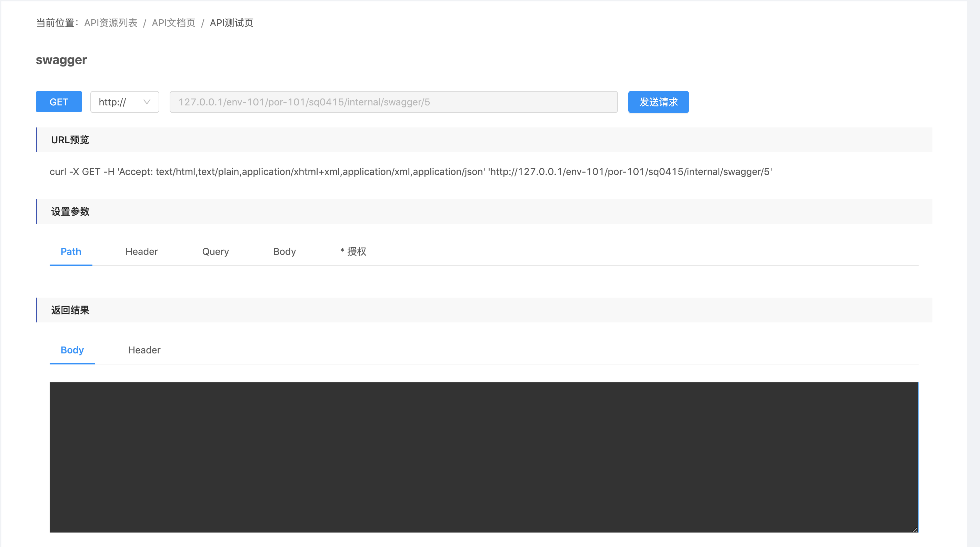Switch to Header tab under 设置参数
The width and height of the screenshot is (980, 547).
(x=141, y=252)
